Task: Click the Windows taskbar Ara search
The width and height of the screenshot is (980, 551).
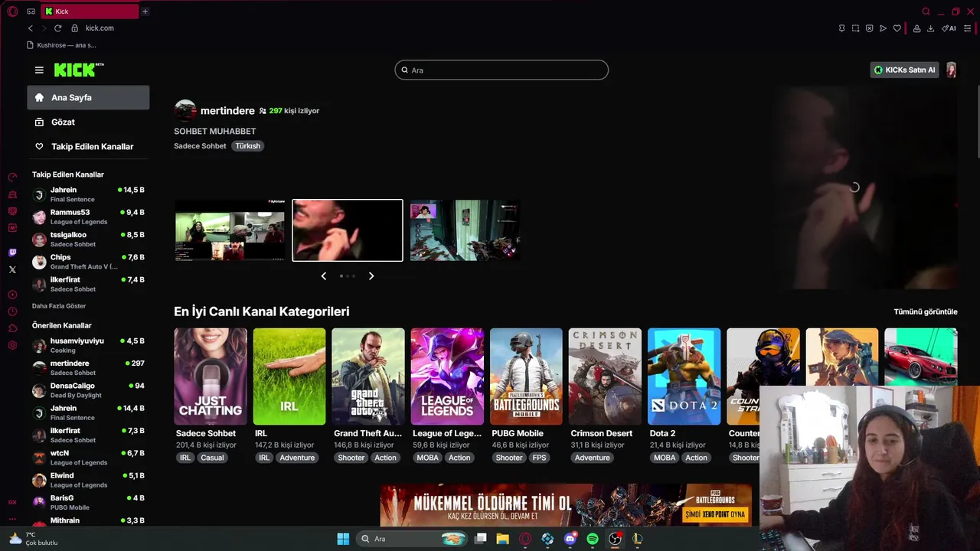Action: [413, 539]
